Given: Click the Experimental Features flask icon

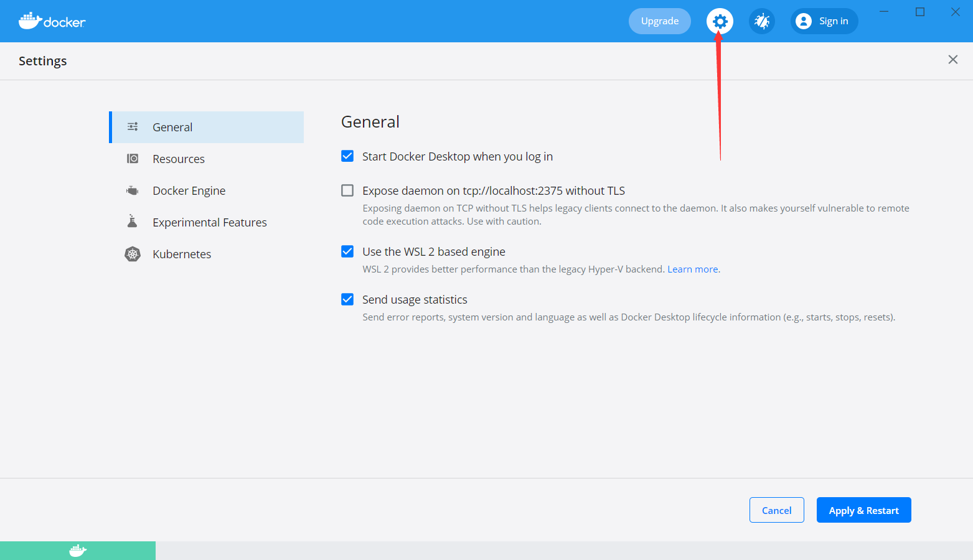Looking at the screenshot, I should (132, 222).
